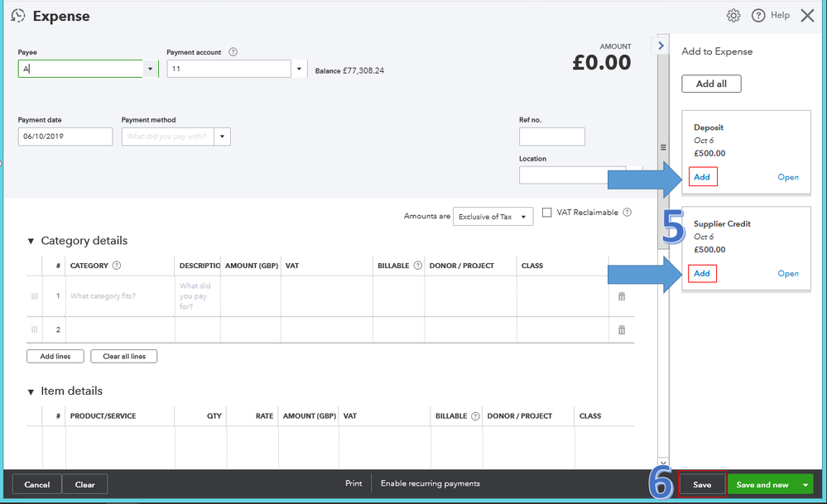
Task: Click the scrollbar down arrow
Action: (x=663, y=463)
